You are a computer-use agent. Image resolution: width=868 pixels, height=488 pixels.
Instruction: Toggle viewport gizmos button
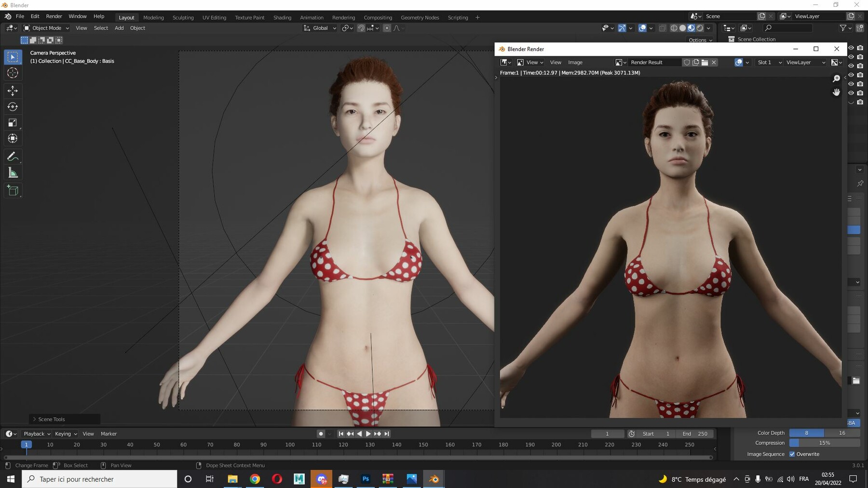pos(622,28)
